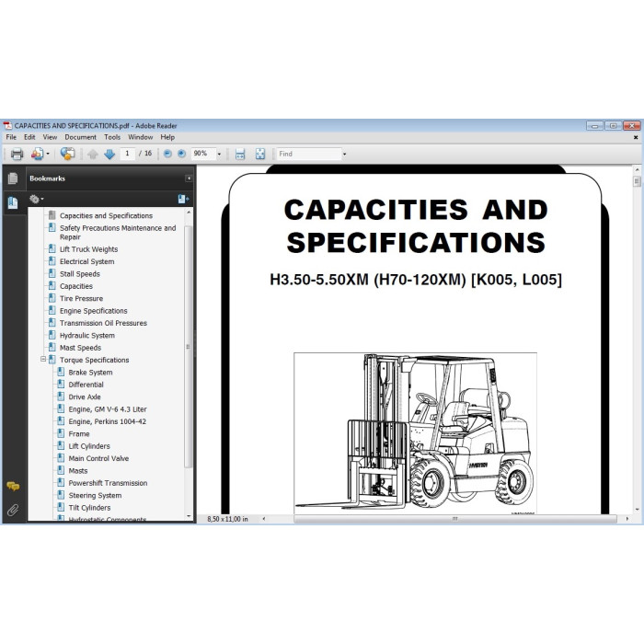Open the Document menu
This screenshot has height=644, width=644.
(x=81, y=137)
